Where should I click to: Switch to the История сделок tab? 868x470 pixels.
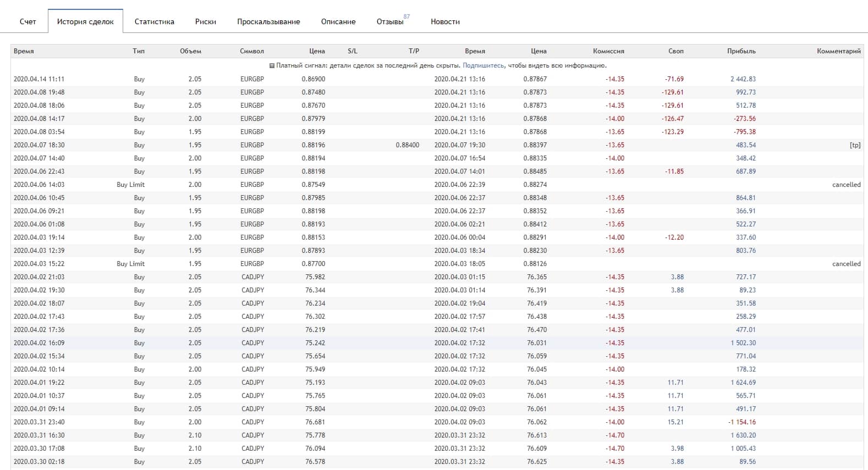click(x=85, y=21)
